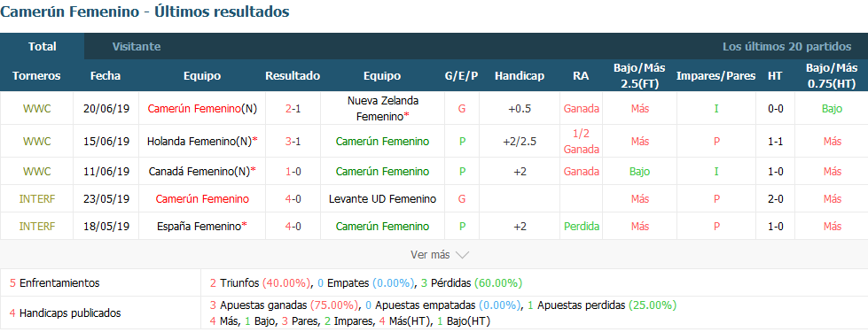Open Nueva Zelanda Femenino team link

[x=382, y=109]
